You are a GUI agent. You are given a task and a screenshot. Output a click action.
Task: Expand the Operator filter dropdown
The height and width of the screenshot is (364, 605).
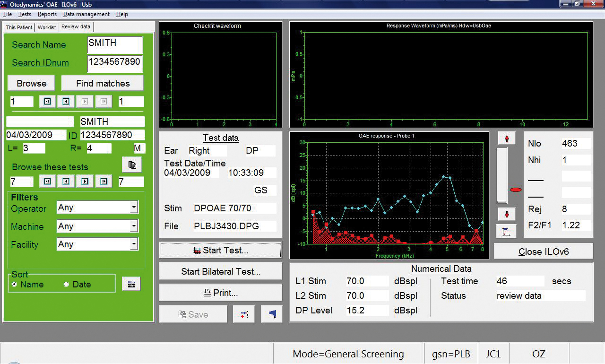pyautogui.click(x=134, y=208)
